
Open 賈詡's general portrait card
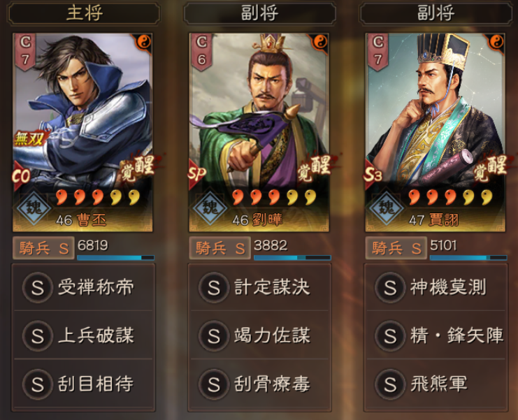[435, 132]
